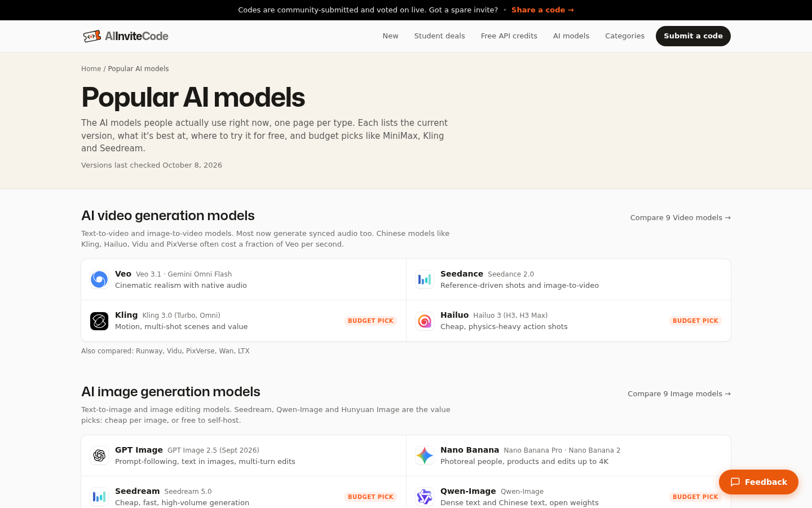
Task: Open the New menu item
Action: click(390, 36)
